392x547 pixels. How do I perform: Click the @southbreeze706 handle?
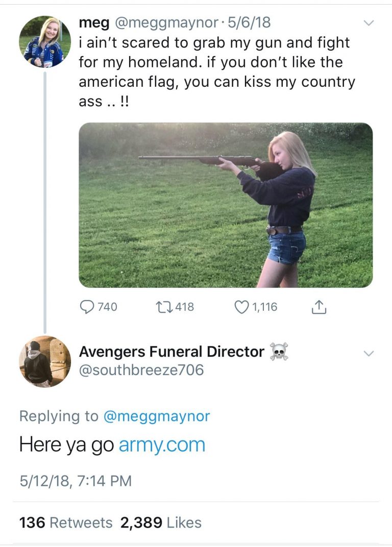[x=141, y=370]
